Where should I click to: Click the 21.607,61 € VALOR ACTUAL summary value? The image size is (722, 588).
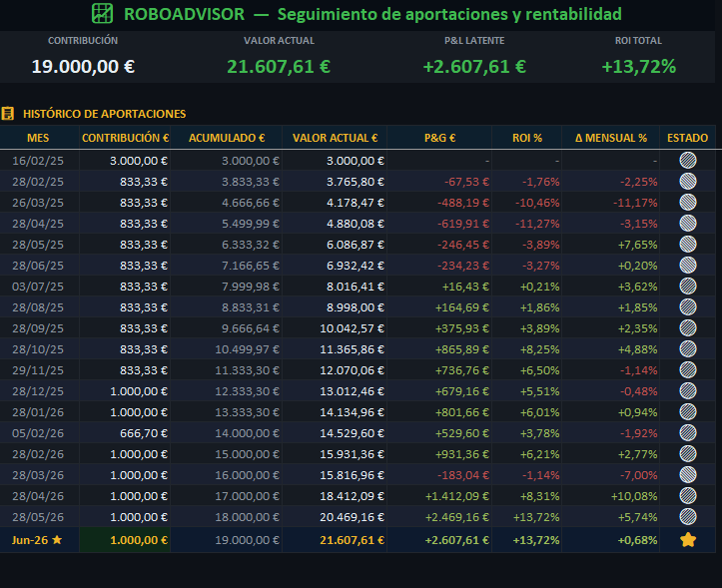click(x=279, y=67)
